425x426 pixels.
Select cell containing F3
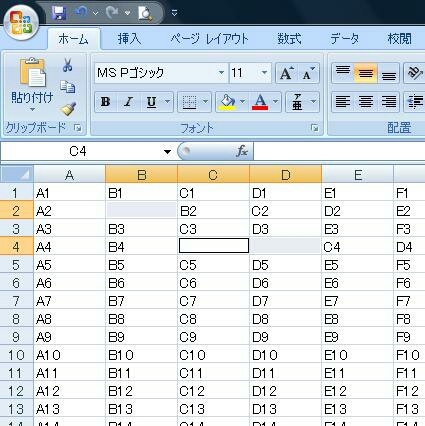click(409, 229)
